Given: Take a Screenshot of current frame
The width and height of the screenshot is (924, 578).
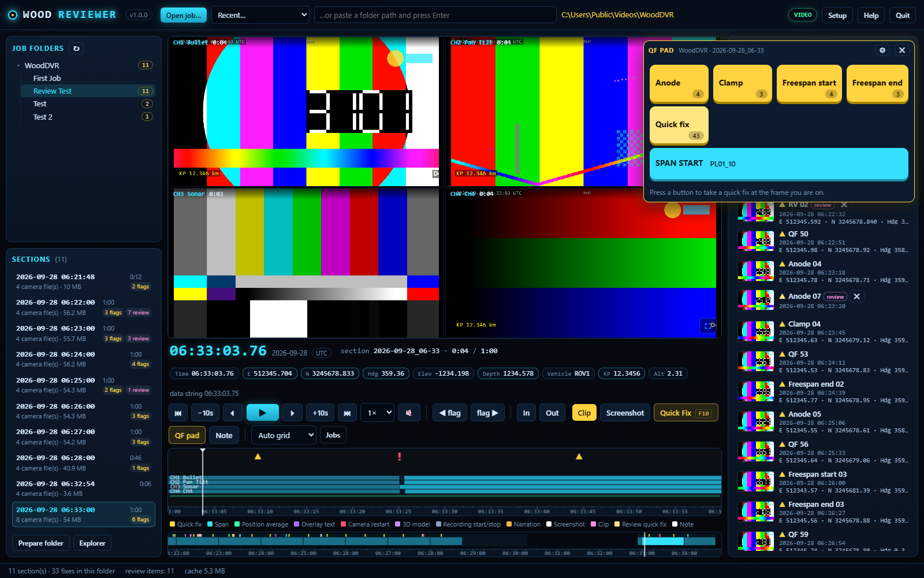Looking at the screenshot, I should [x=625, y=413].
